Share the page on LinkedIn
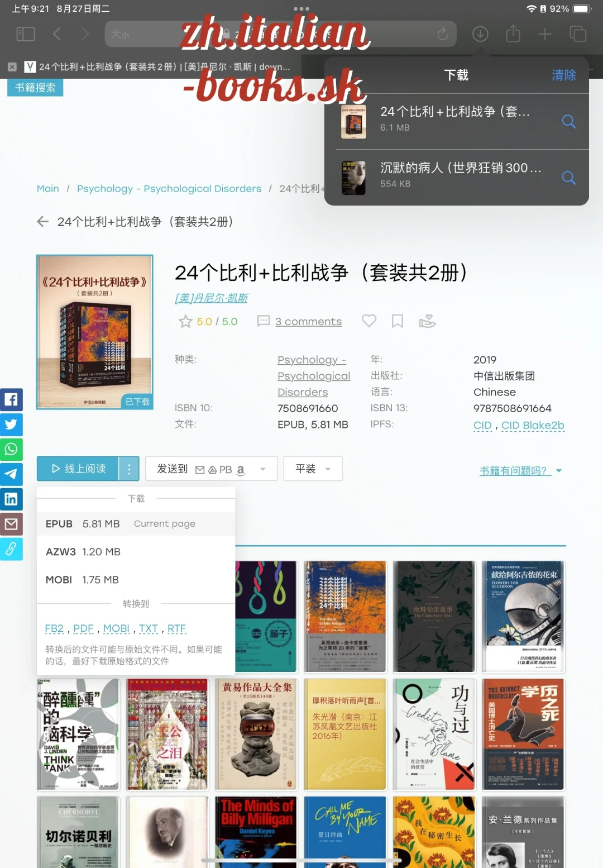The width and height of the screenshot is (603, 868). tap(12, 499)
